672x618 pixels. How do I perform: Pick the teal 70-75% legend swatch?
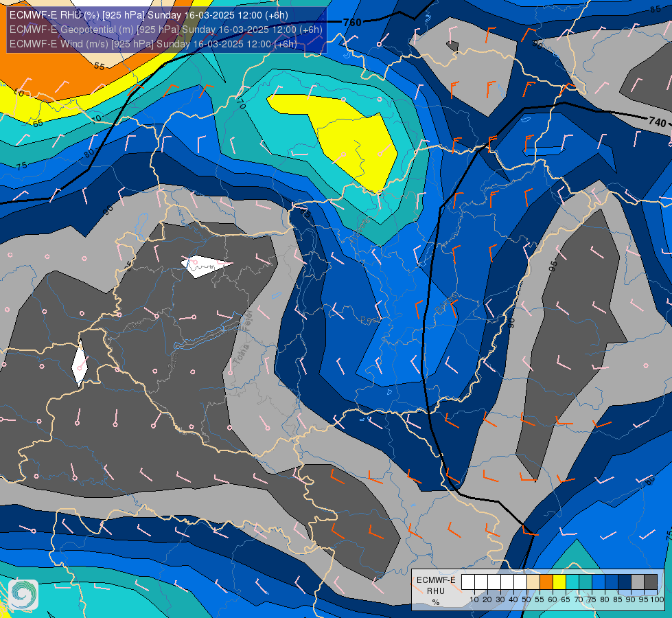[x=586, y=582]
